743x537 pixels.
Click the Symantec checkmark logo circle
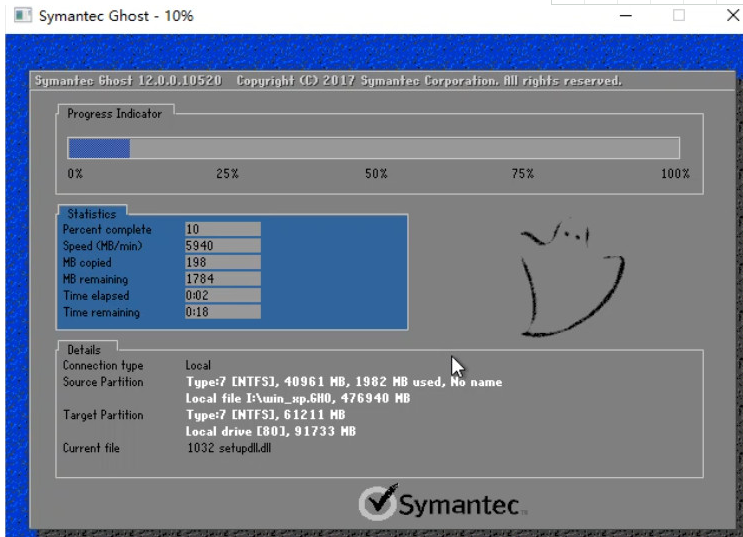(378, 504)
